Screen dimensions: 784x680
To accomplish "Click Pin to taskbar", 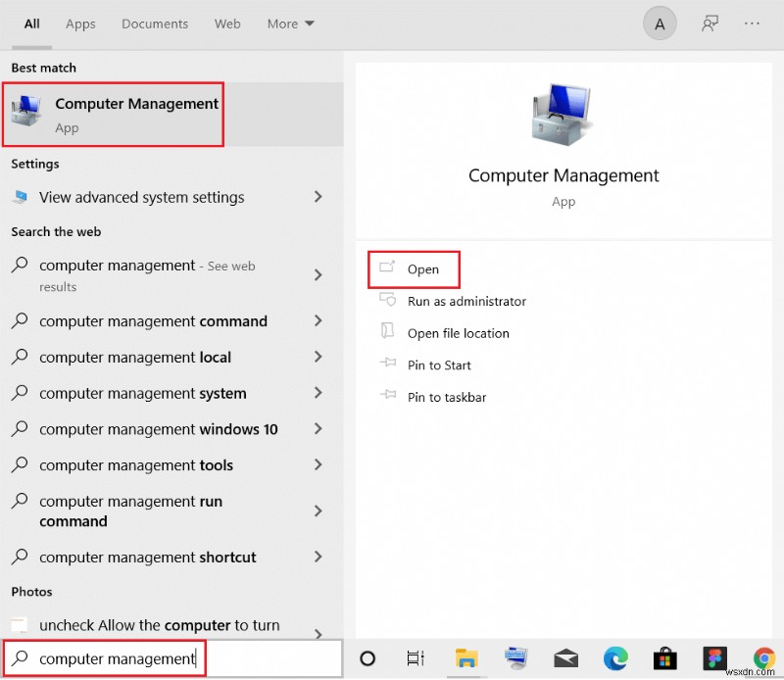I will click(x=449, y=397).
